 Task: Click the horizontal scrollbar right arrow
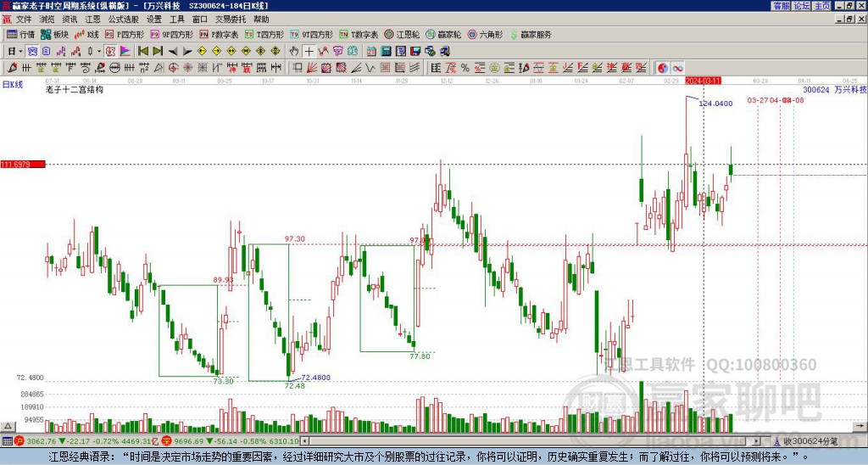coord(757,441)
